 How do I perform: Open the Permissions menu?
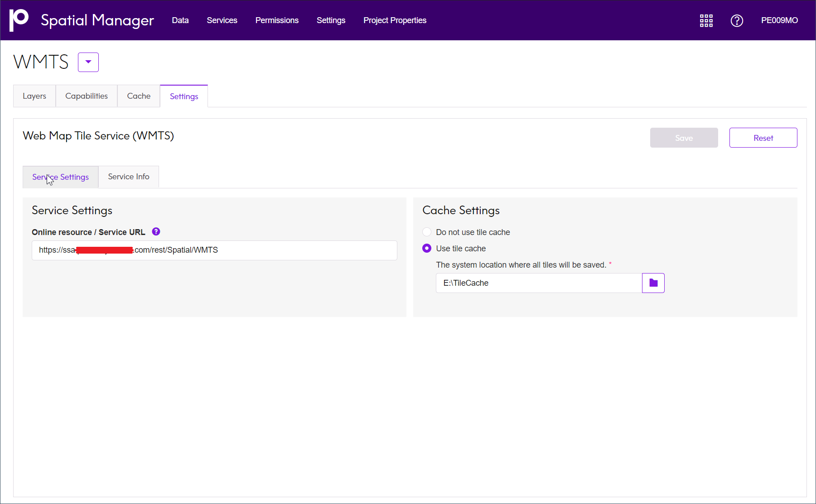click(277, 20)
